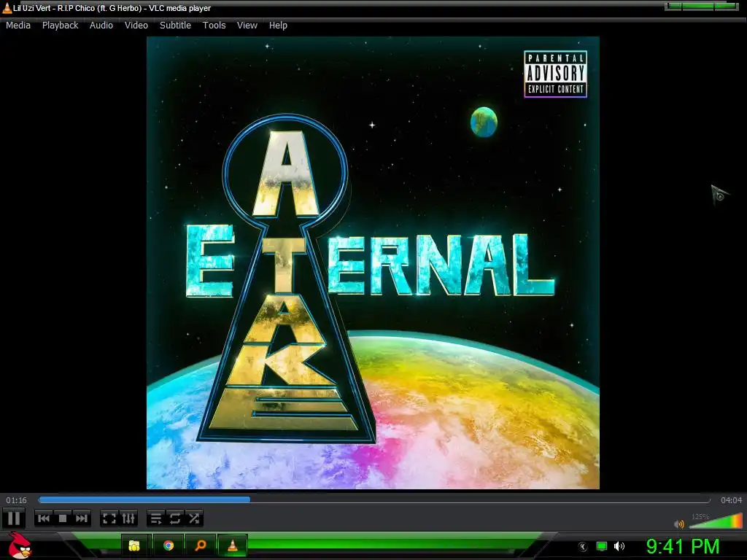747x560 pixels.
Task: Click the 9:41 PM clock
Action: coord(683,546)
